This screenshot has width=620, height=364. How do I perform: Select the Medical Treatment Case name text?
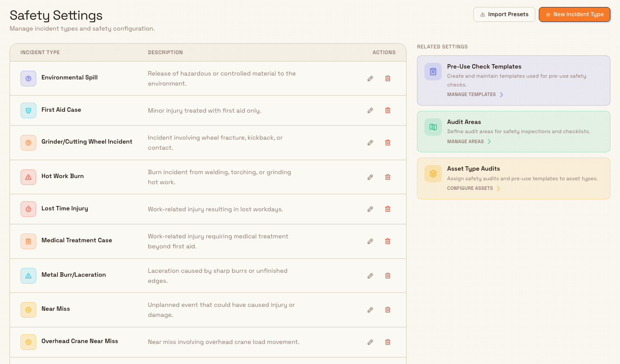pyautogui.click(x=77, y=240)
